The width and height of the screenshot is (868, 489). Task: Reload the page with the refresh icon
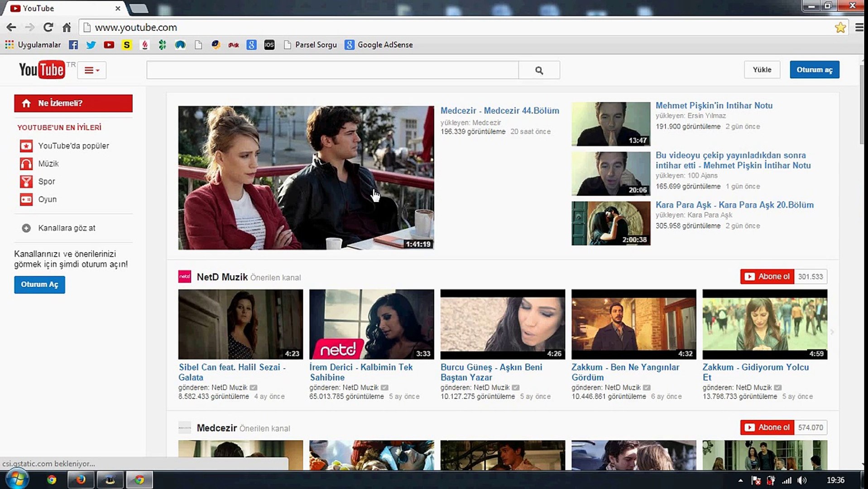48,27
